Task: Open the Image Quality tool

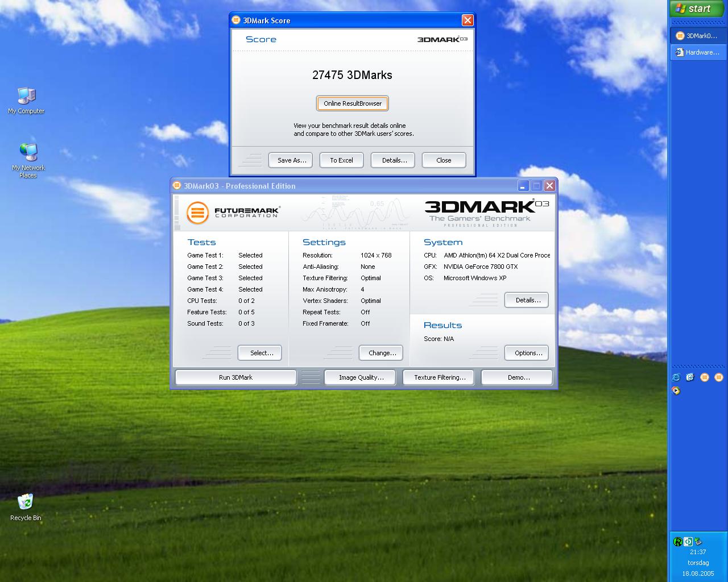Action: 361,377
